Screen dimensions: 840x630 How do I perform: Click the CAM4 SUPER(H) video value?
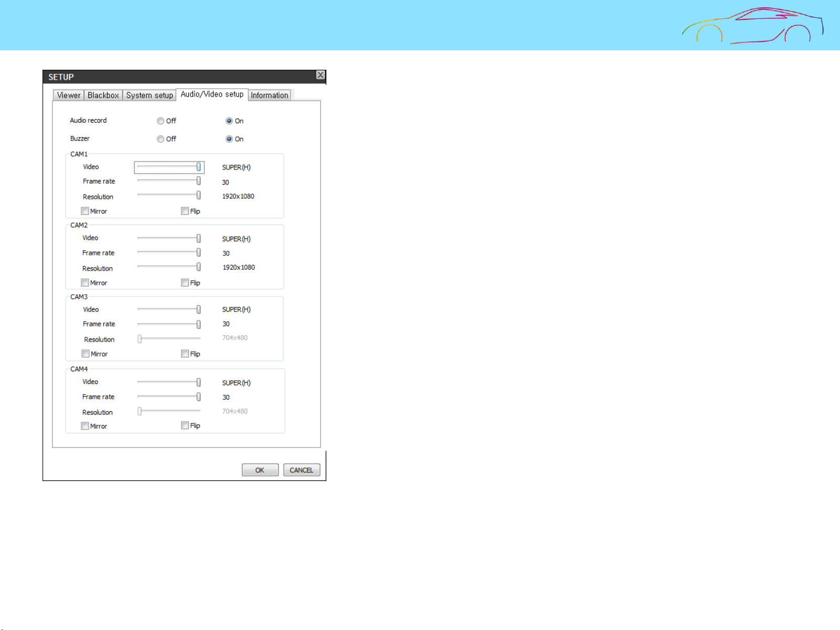click(236, 383)
